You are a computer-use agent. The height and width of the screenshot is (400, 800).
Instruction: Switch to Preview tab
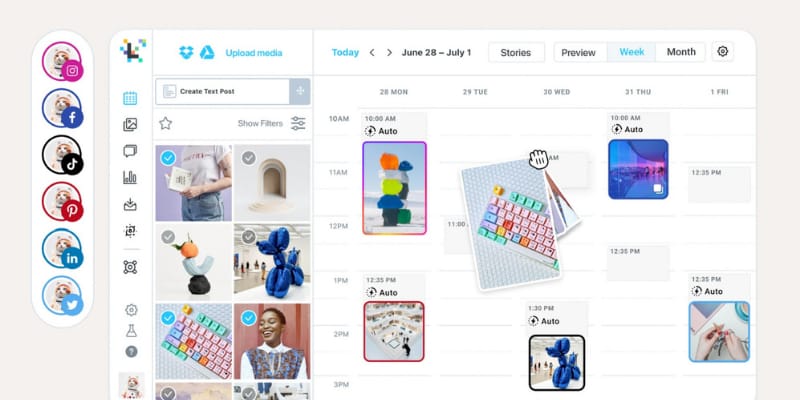pyautogui.click(x=578, y=53)
